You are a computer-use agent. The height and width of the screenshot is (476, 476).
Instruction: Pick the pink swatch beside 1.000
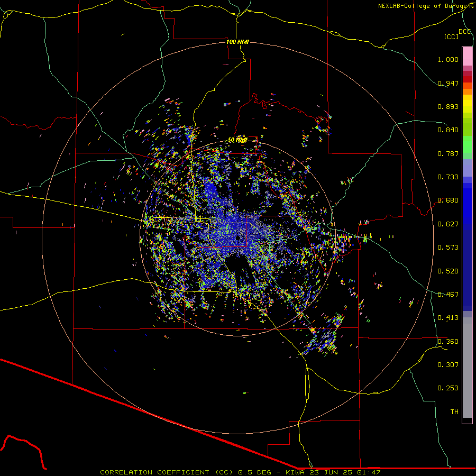click(467, 57)
